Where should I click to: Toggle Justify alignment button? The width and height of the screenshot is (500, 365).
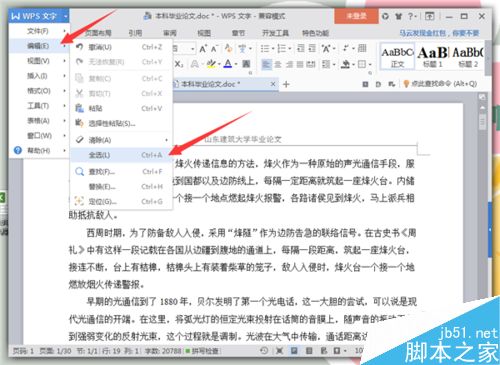tap(300, 64)
